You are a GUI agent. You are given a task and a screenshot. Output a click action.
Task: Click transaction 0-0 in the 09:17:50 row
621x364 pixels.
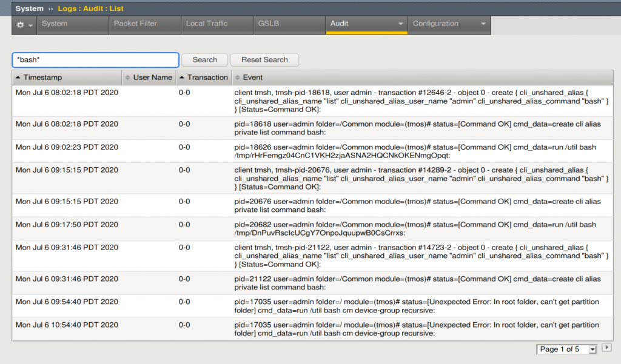pos(184,225)
